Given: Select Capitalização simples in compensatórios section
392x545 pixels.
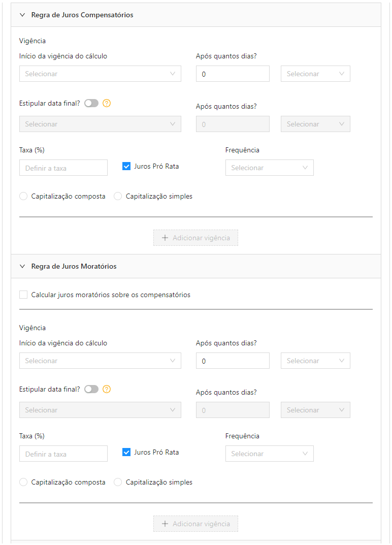Looking at the screenshot, I should click(118, 197).
